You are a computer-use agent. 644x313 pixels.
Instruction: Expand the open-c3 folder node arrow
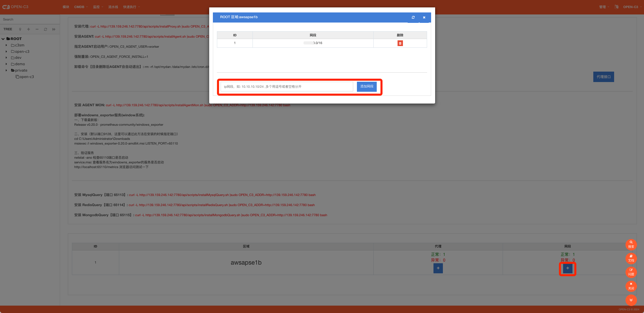point(6,51)
